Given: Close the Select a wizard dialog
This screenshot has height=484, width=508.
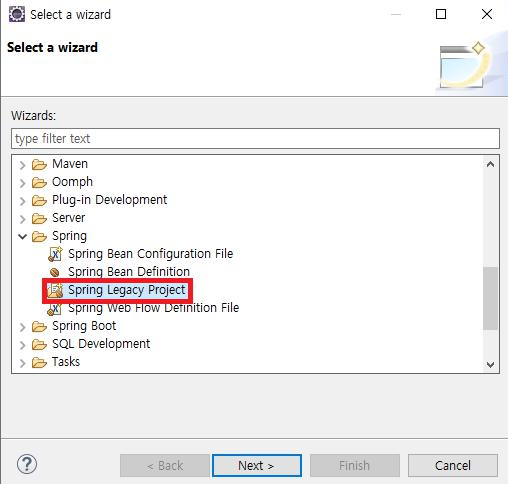Looking at the screenshot, I should [x=487, y=14].
